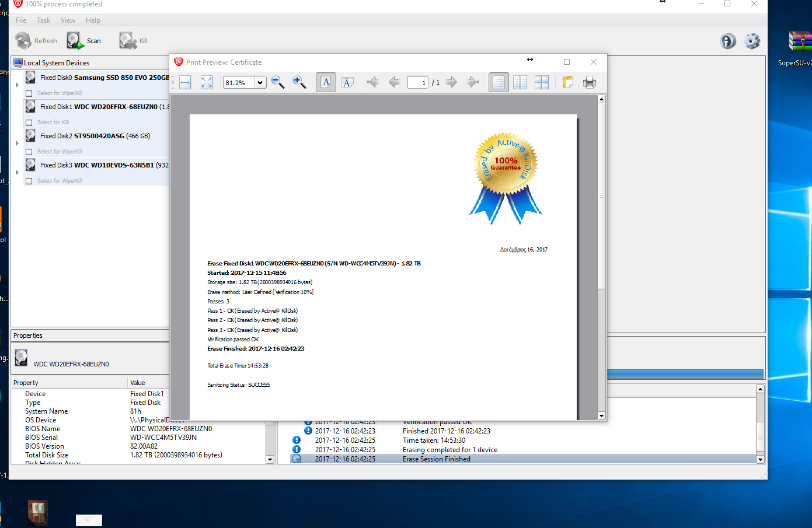Image resolution: width=812 pixels, height=528 pixels.
Task: Enable Select for Wipe/Kill under Samsung SSD
Action: coord(29,93)
